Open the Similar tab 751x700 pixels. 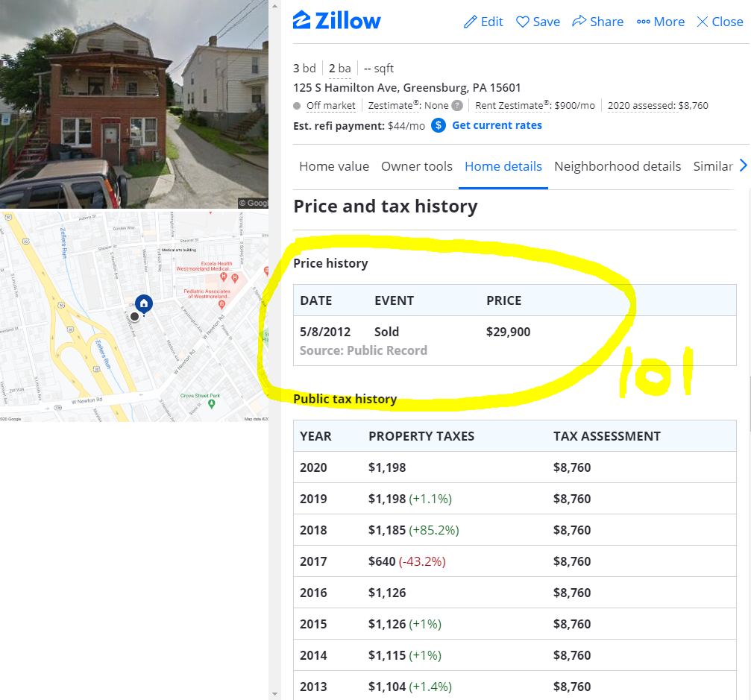(713, 166)
